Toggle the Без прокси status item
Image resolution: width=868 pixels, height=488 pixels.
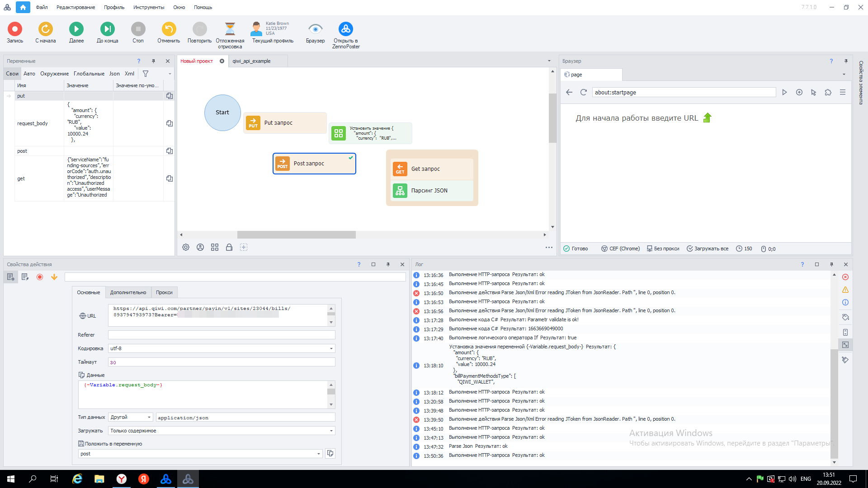tap(663, 249)
